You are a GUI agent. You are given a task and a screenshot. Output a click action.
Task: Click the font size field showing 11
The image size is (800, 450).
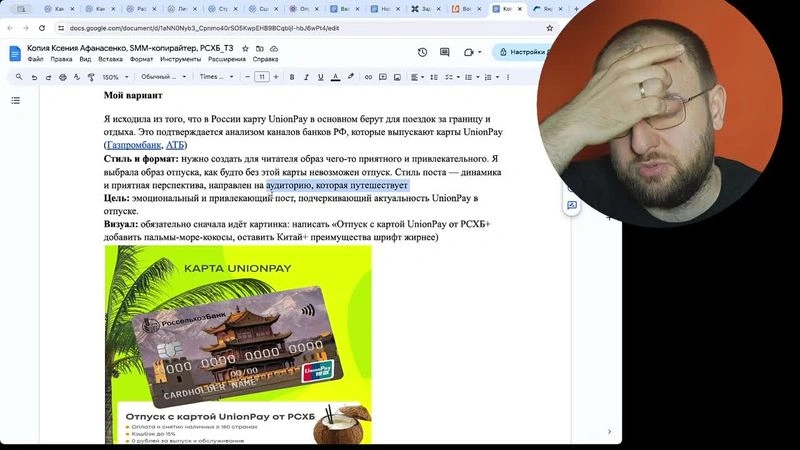262,77
